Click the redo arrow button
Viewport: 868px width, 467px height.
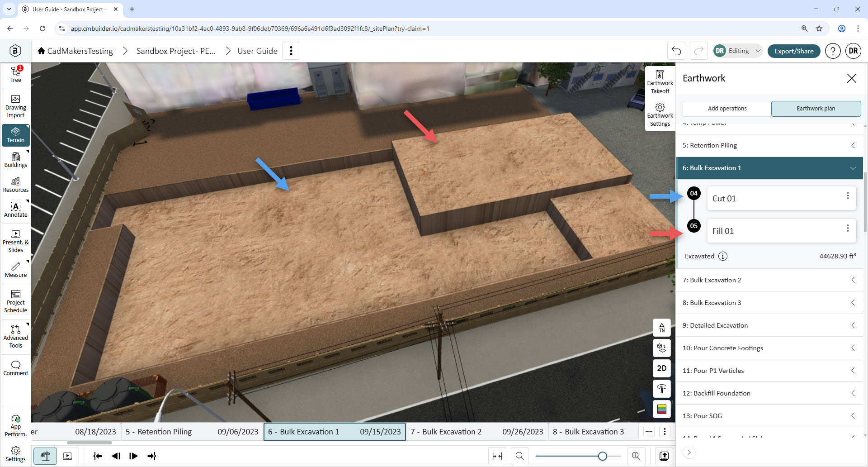coord(699,51)
